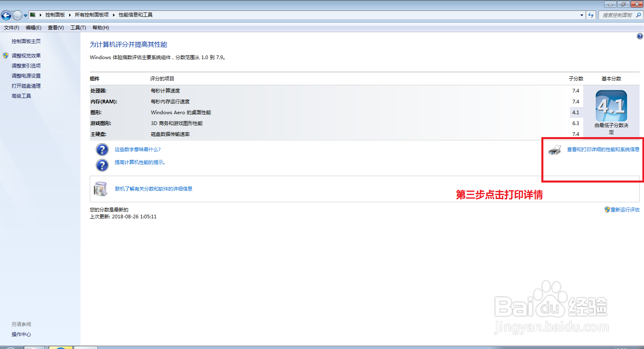Click the help question mark icon top right
Viewport: 644px width, 349px height.
click(x=640, y=36)
